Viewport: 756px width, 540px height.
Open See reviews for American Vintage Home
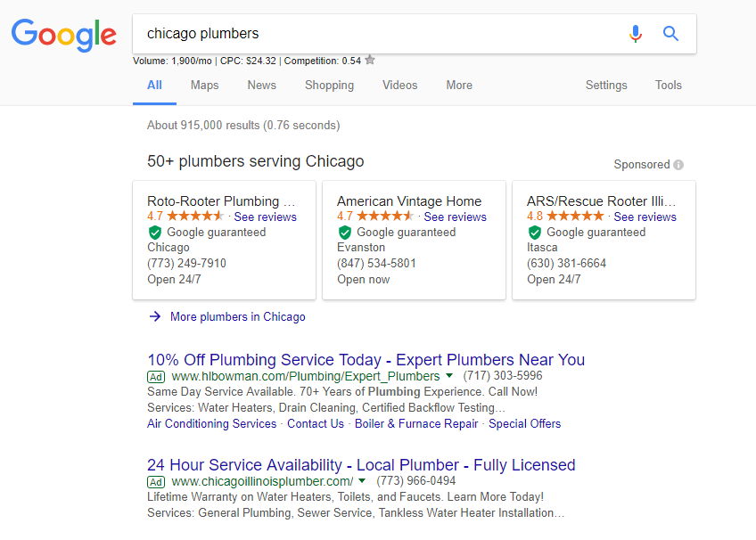point(456,217)
